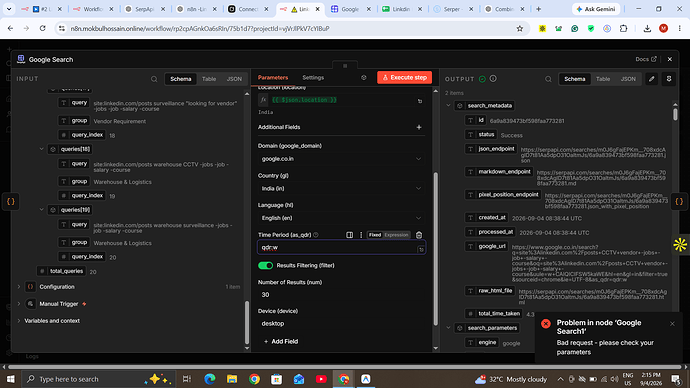Switch to Parameters tab
Image resolution: width=690 pixels, height=388 pixels.
pos(273,77)
